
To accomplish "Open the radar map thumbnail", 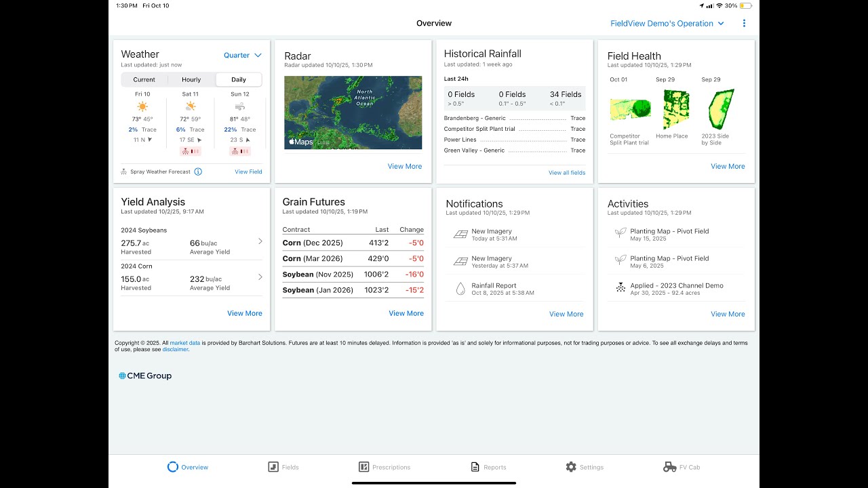I will pos(353,113).
